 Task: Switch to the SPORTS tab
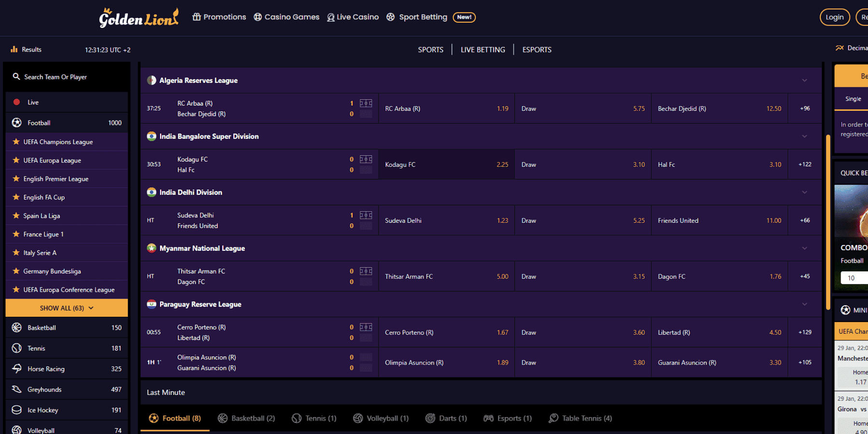431,50
